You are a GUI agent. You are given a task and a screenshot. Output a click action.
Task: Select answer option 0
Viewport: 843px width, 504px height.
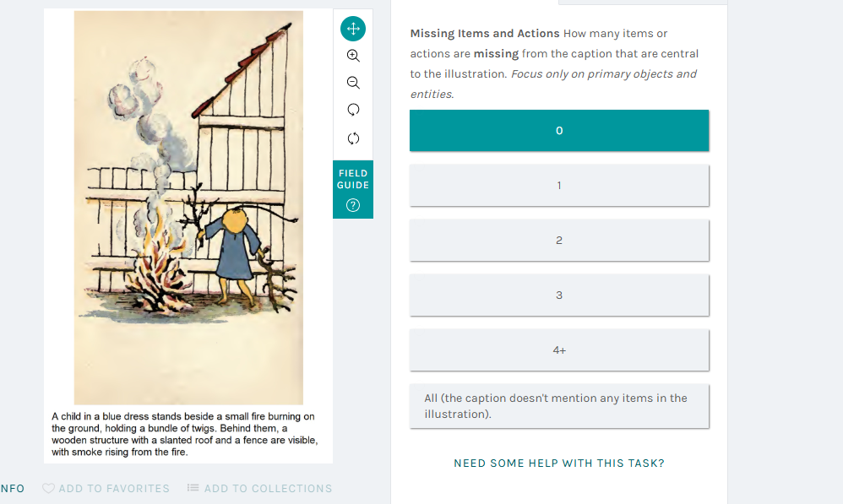[559, 131]
